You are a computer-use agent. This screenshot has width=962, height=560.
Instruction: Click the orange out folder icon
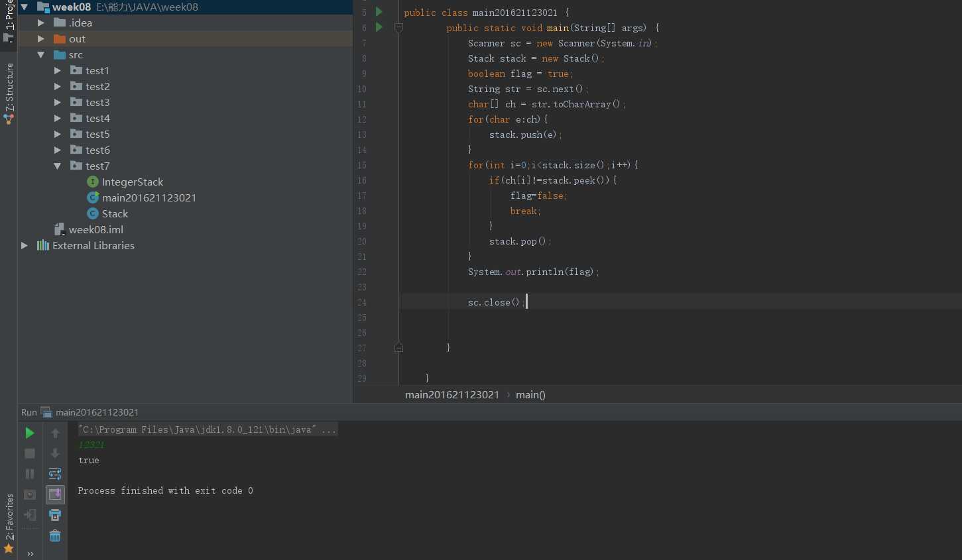(60, 38)
